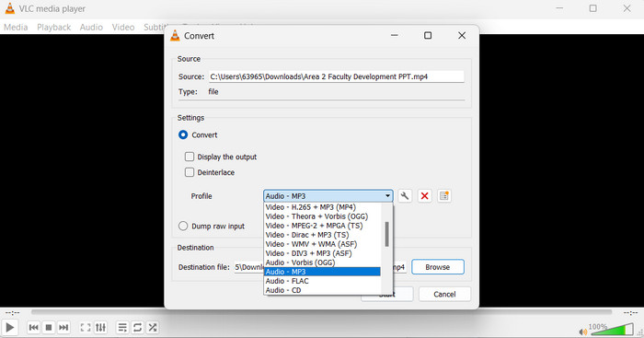Click Destination file text field
This screenshot has height=338, width=644.
point(320,267)
